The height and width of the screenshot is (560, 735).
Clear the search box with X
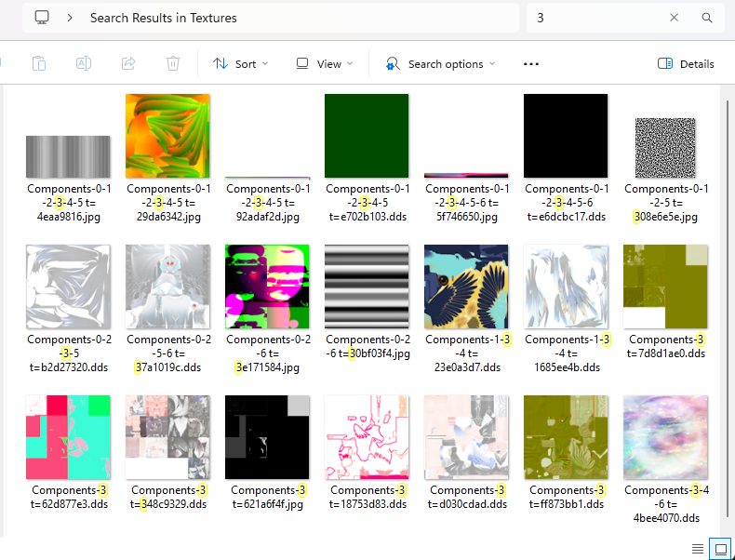tap(675, 18)
